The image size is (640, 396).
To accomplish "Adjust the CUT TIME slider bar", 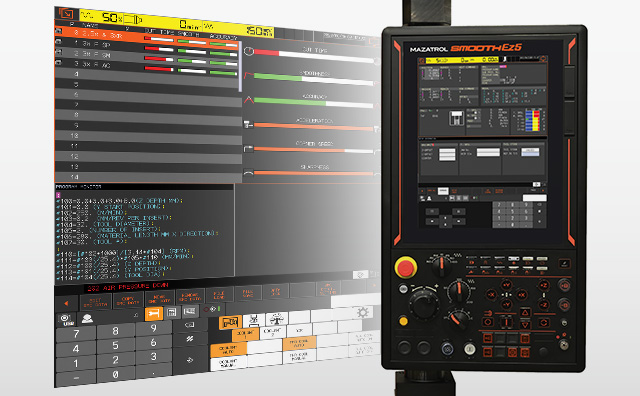I will 314,56.
